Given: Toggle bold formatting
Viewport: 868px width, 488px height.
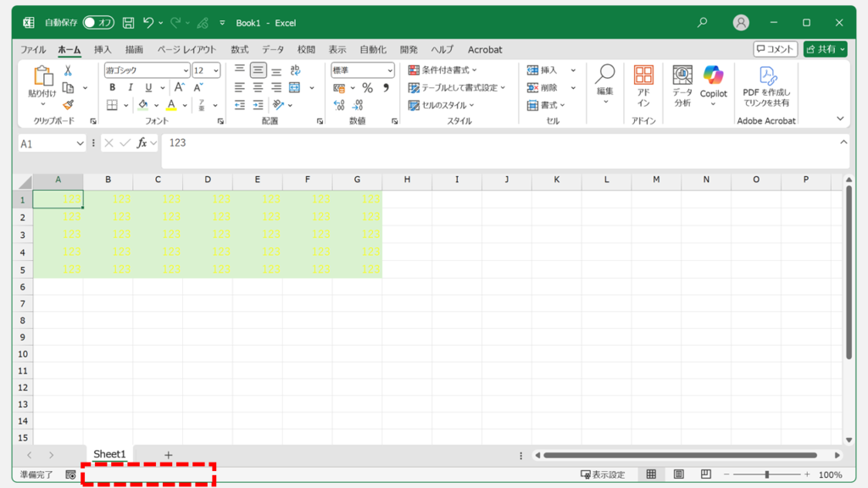Looking at the screenshot, I should pyautogui.click(x=112, y=88).
